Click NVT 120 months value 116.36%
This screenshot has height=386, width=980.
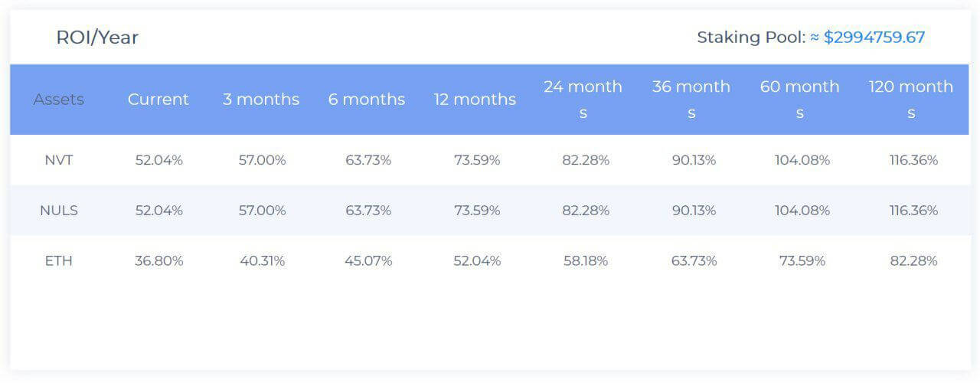[913, 160]
